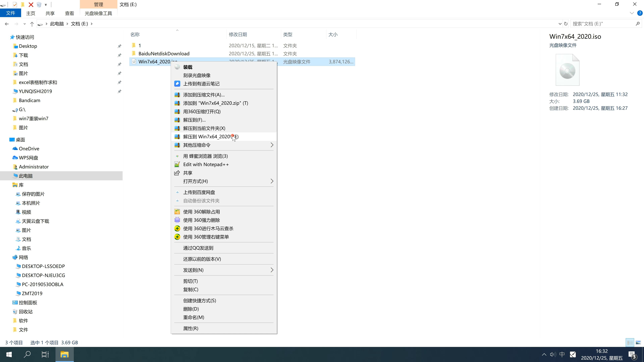The height and width of the screenshot is (362, 644).
Task: Click 装载 to mount the ISO image
Action: click(x=187, y=67)
